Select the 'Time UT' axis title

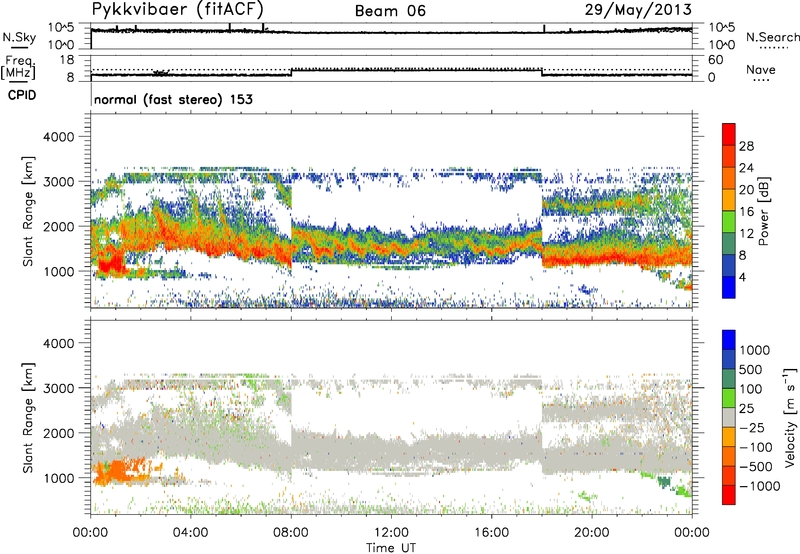tap(391, 547)
